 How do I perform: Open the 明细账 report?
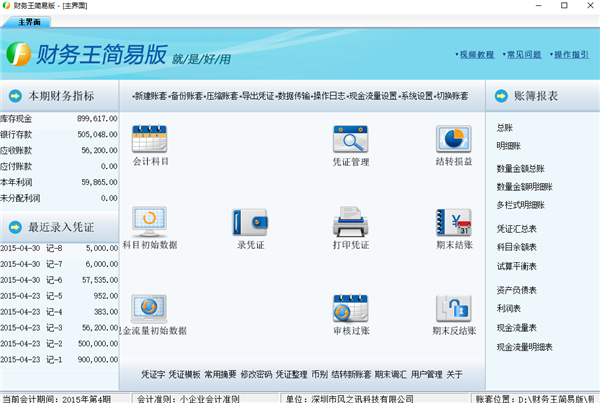click(x=509, y=146)
